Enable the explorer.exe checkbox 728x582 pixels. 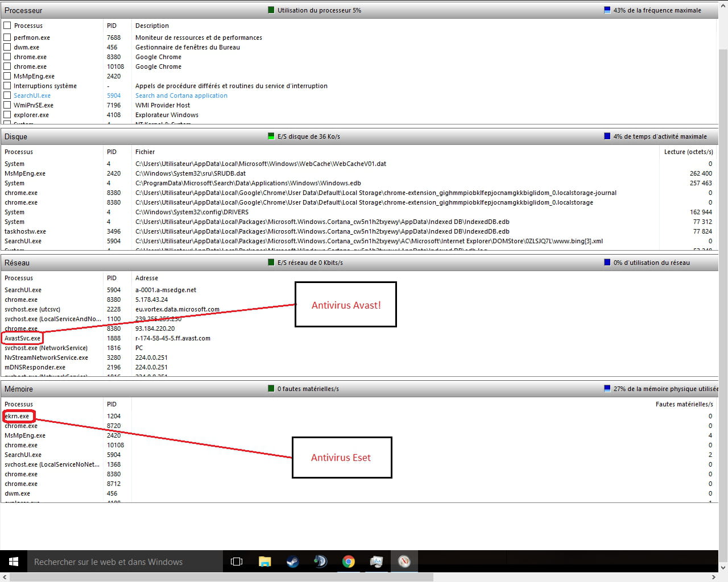coord(7,115)
